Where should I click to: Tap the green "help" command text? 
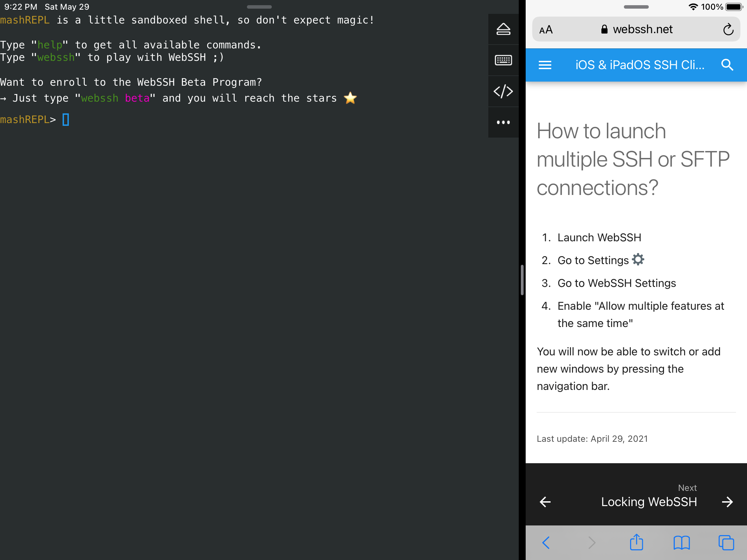tap(50, 45)
